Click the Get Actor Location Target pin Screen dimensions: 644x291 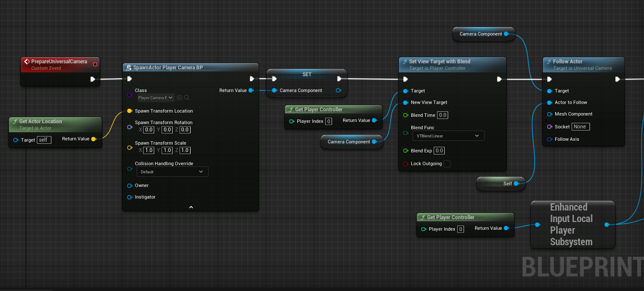point(16,140)
